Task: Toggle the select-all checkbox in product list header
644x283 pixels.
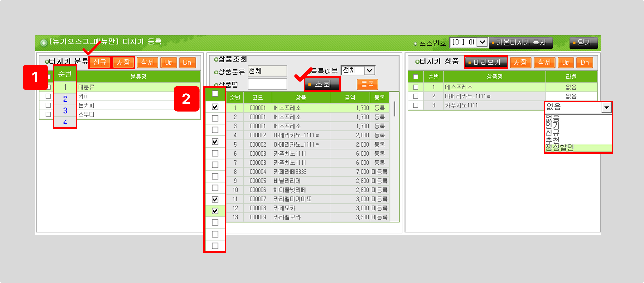Action: [x=215, y=94]
